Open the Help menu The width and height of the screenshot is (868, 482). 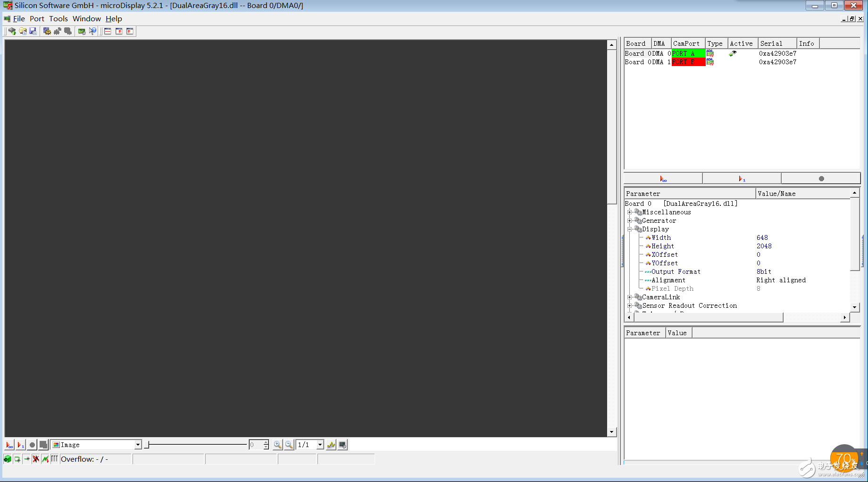pos(114,19)
